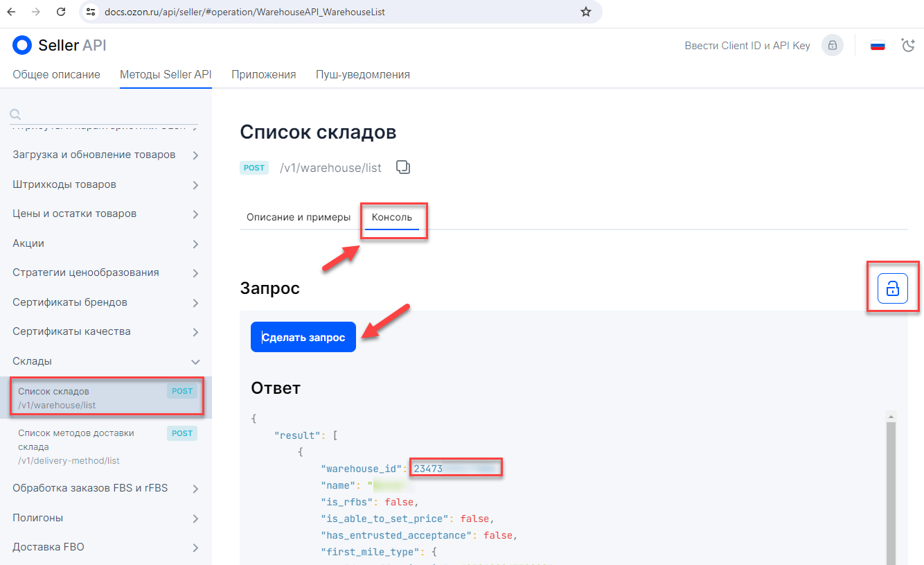Click the Seller API logo icon
This screenshot has width=924, height=565.
pos(22,46)
